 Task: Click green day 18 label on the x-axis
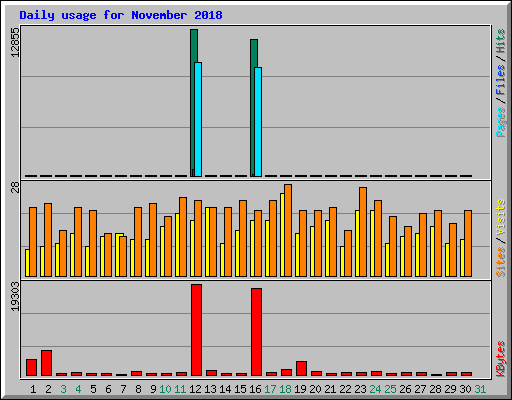[285, 389]
